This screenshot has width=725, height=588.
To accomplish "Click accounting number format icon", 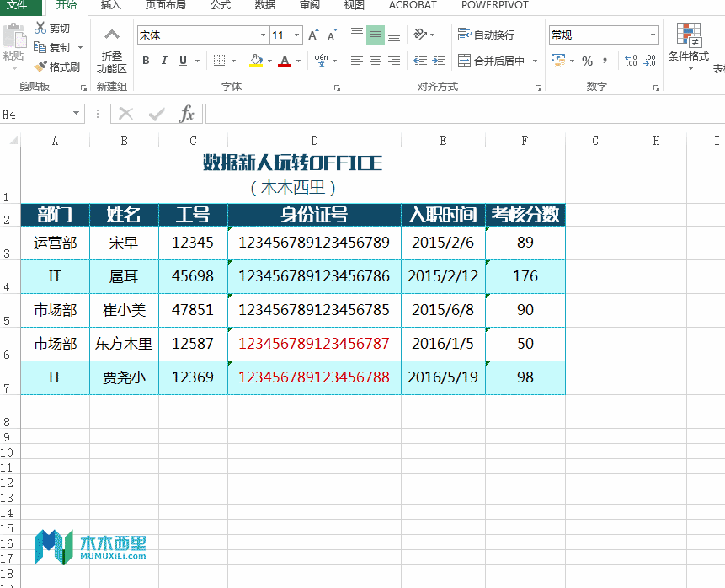I will tap(558, 61).
